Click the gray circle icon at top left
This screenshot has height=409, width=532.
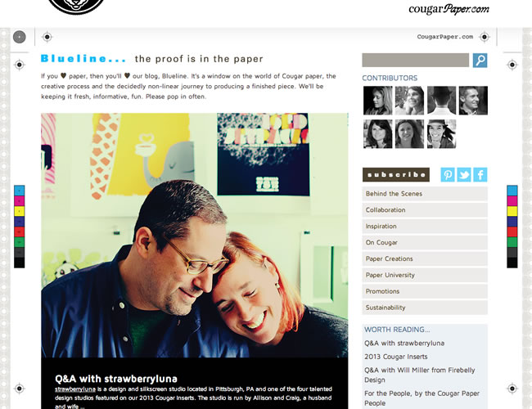20,37
